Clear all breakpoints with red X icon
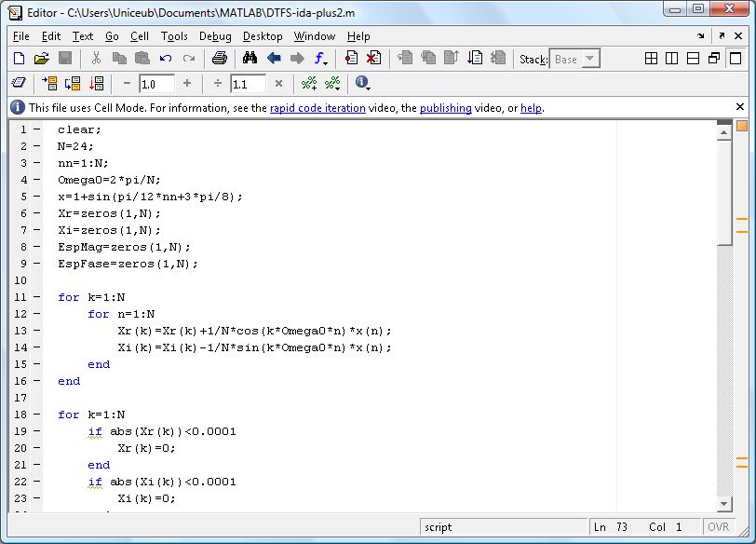 click(373, 59)
